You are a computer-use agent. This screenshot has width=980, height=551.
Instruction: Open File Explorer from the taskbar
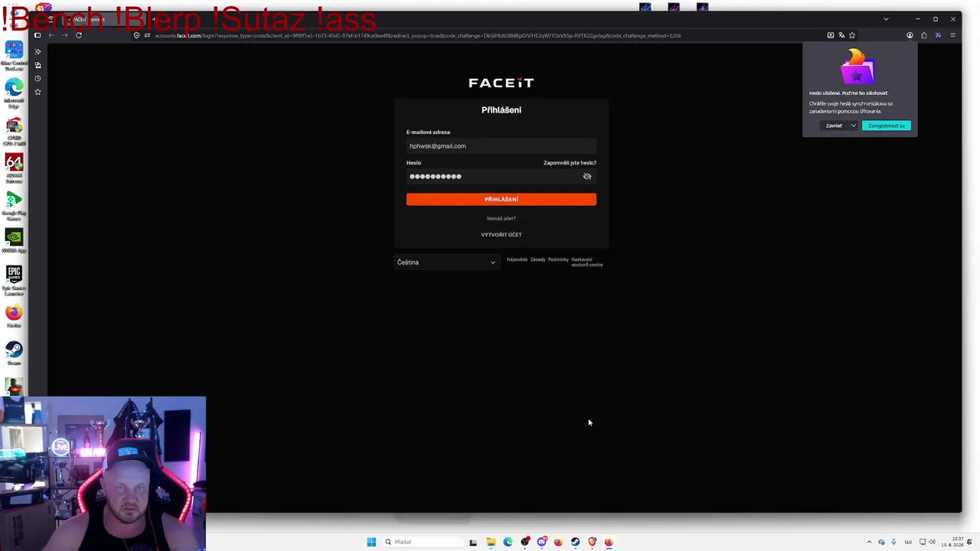click(491, 542)
